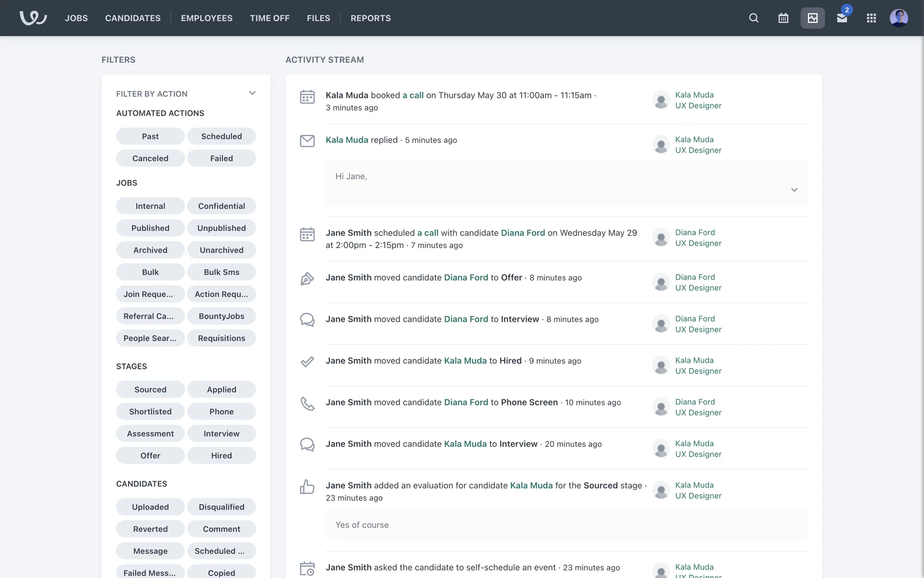
Task: Click the Workable logo icon
Action: tap(33, 18)
